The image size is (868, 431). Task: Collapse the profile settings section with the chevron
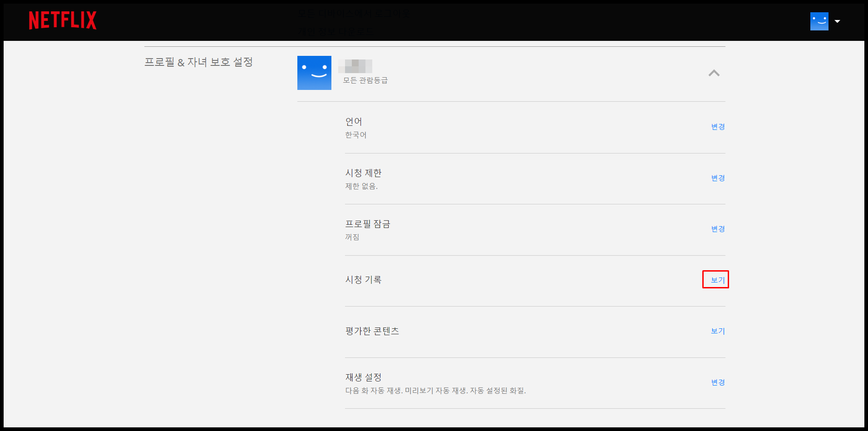715,73
